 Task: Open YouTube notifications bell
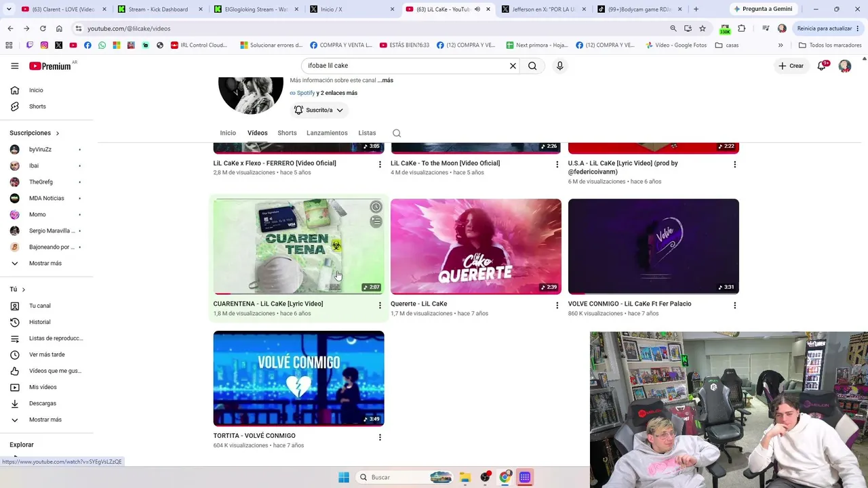coord(822,66)
